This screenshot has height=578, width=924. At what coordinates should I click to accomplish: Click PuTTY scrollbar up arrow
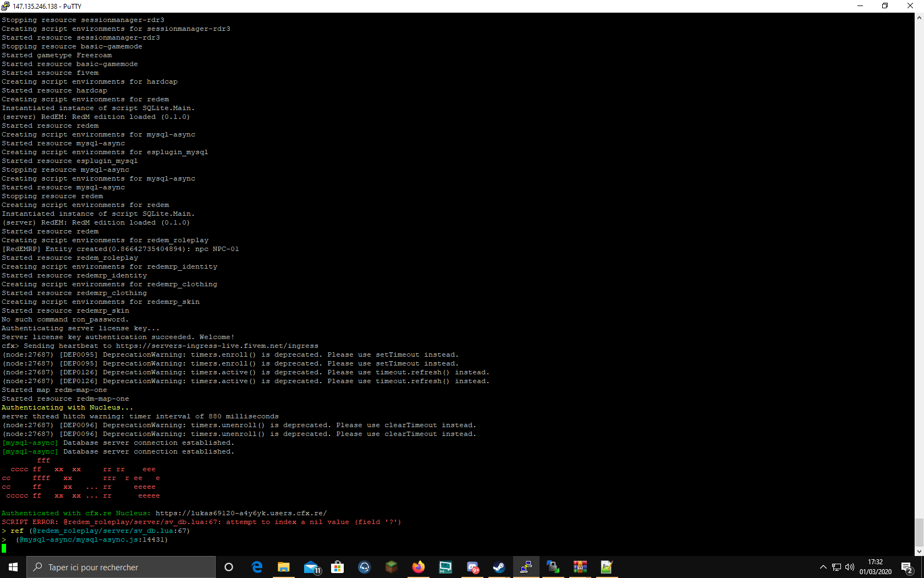[919, 18]
